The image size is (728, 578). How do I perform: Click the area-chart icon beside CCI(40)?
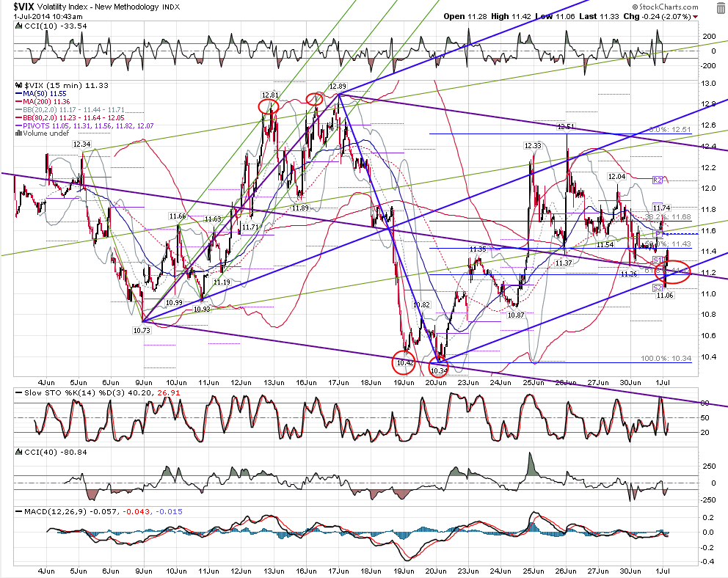18,452
